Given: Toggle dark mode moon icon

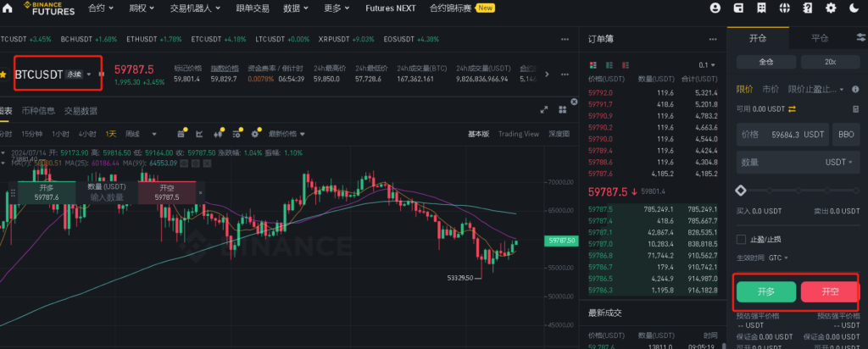Looking at the screenshot, I should pyautogui.click(x=854, y=8).
